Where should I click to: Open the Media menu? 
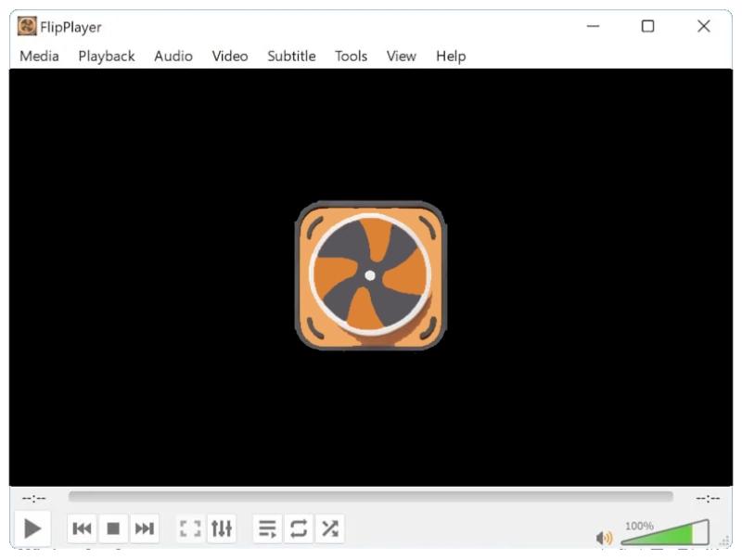[x=38, y=56]
